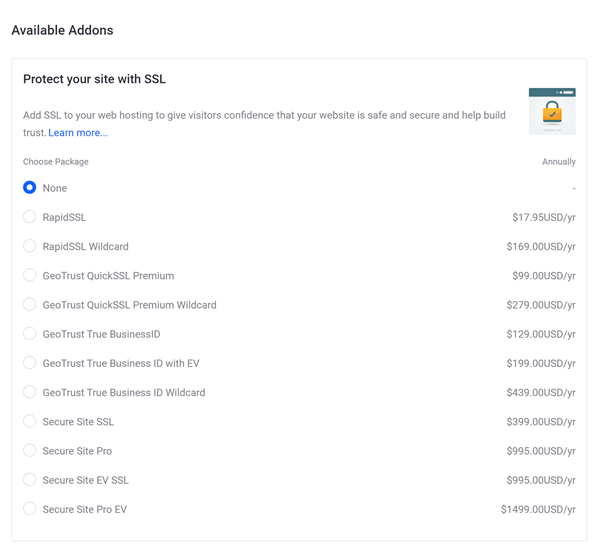Click the Annually column header
Image resolution: width=602 pixels, height=560 pixels.
[x=559, y=162]
